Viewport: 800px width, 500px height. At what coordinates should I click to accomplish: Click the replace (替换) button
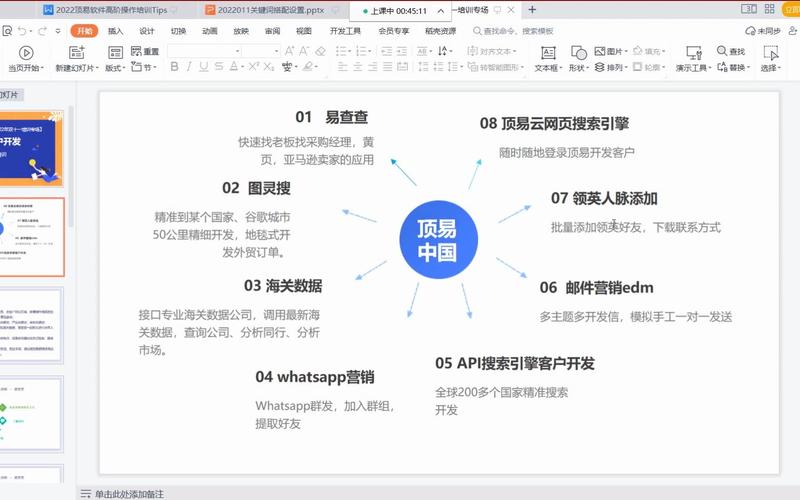click(733, 67)
